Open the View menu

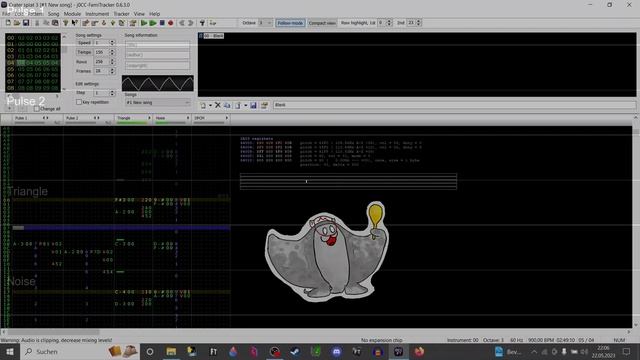pyautogui.click(x=139, y=14)
